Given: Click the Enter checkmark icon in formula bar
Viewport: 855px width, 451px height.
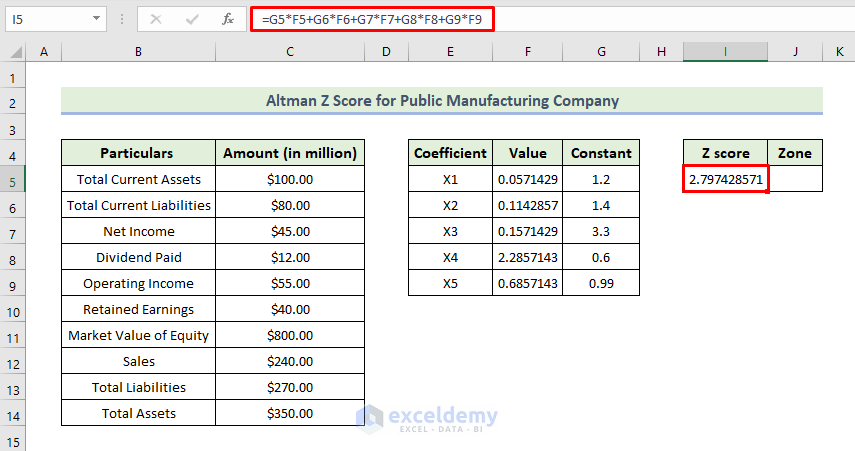Looking at the screenshot, I should (x=193, y=19).
